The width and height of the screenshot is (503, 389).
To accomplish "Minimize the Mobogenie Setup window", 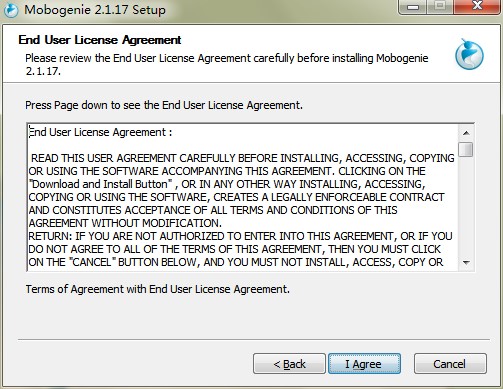I will [x=413, y=7].
